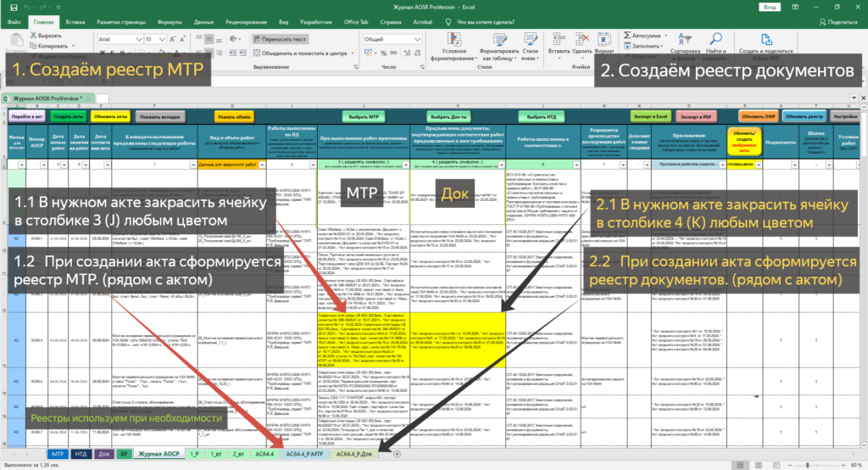Screen dimensions: 868x470
Task: Switch to Page Layout view icon
Action: [759, 465]
